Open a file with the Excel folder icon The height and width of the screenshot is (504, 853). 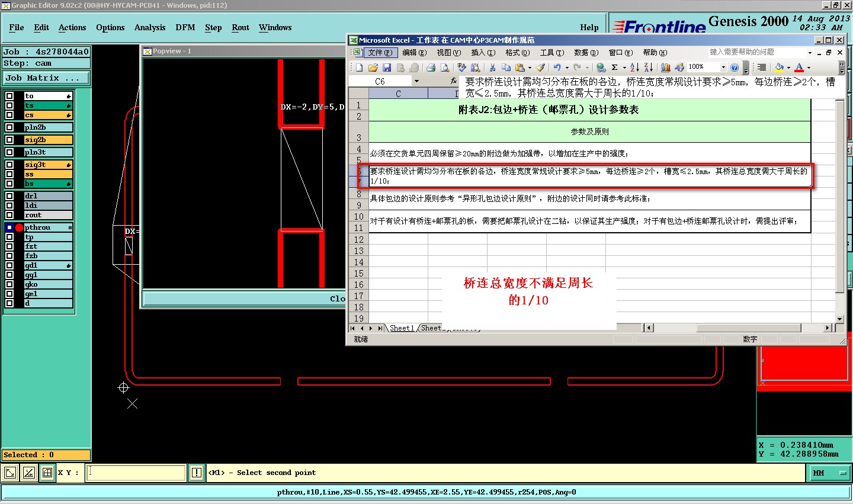click(x=373, y=68)
